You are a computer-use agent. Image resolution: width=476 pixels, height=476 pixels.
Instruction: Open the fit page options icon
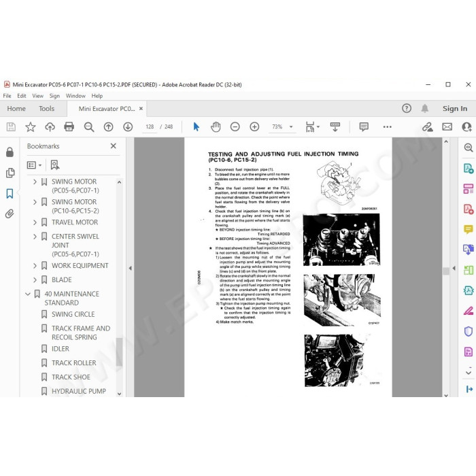[x=310, y=126]
